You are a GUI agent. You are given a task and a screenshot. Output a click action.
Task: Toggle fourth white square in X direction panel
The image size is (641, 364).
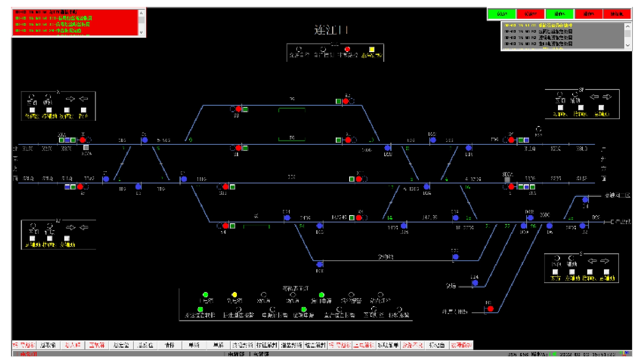point(83,110)
